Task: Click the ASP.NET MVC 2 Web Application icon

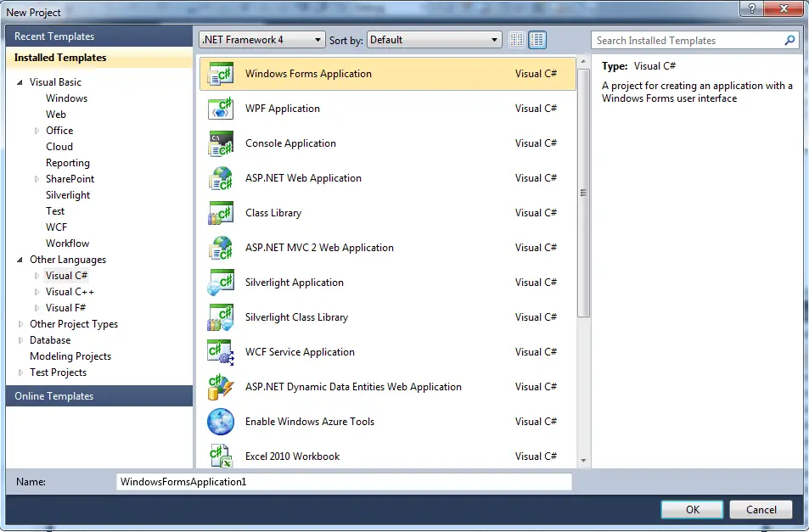Action: pos(221,248)
